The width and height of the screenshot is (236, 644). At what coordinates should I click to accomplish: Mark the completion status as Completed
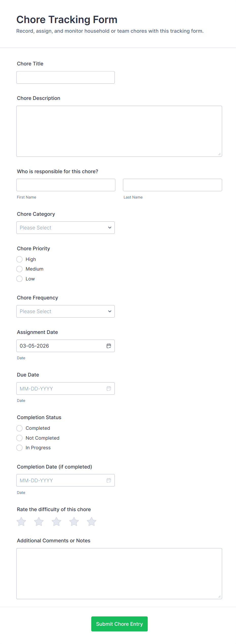[19, 428]
